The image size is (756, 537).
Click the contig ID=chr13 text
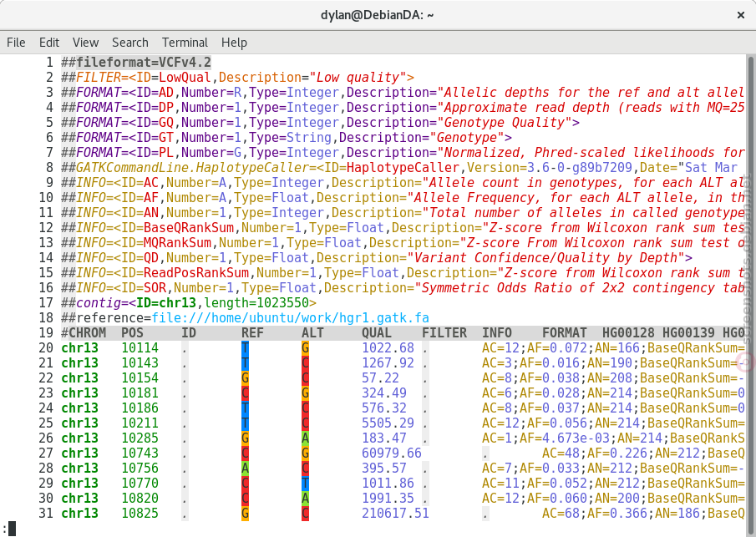(x=166, y=302)
